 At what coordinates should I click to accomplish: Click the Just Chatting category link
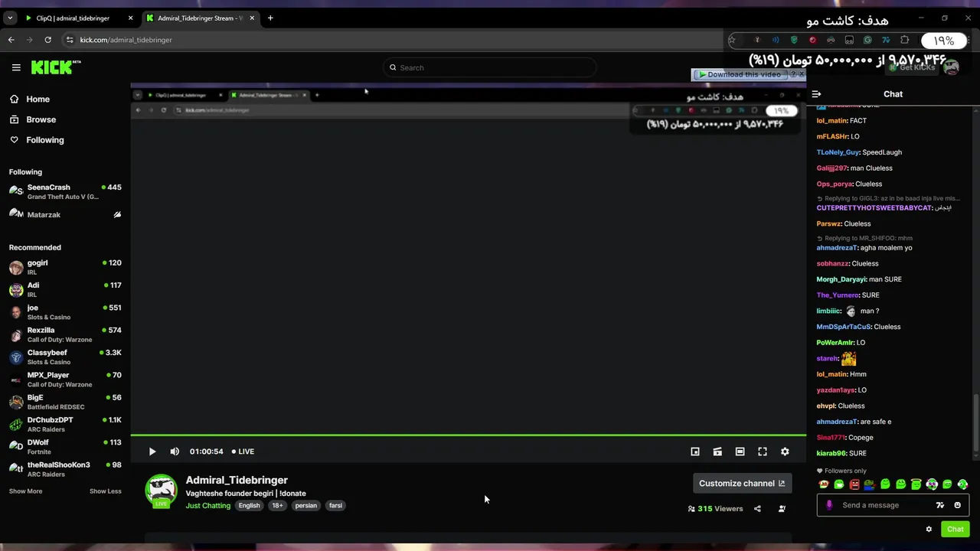(207, 506)
